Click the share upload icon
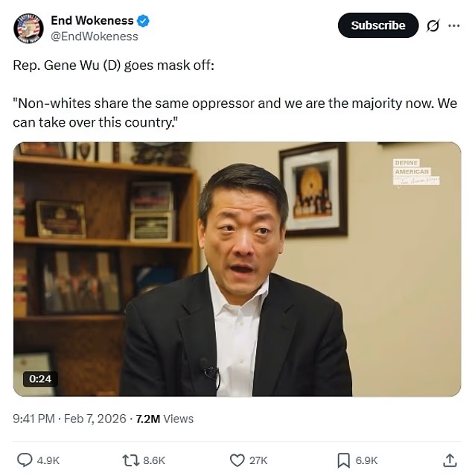 click(x=450, y=460)
